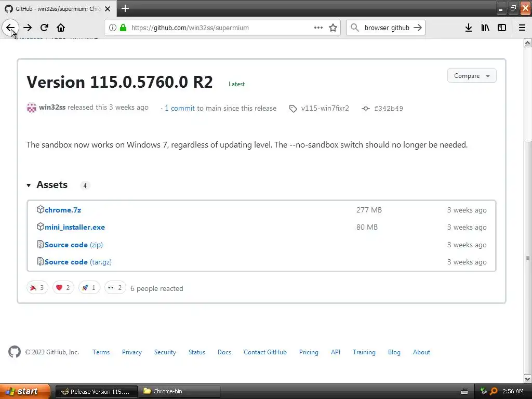Image resolution: width=532 pixels, height=399 pixels.
Task: Close the GitHub supermium tab
Action: tap(108, 9)
